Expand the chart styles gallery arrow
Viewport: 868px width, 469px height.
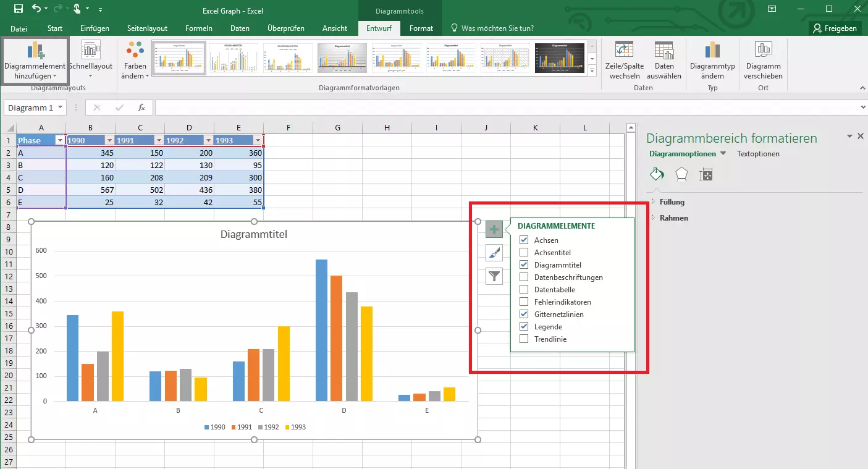[x=592, y=71]
